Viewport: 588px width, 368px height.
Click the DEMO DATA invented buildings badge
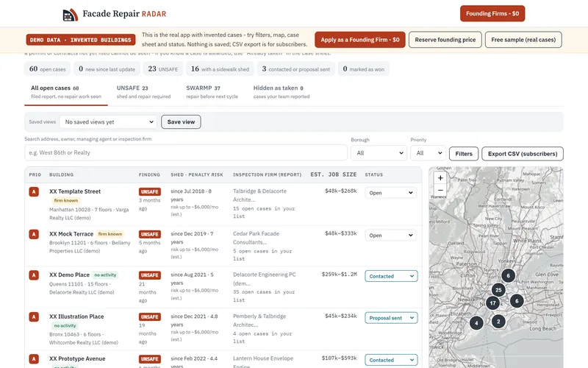pyautogui.click(x=81, y=40)
